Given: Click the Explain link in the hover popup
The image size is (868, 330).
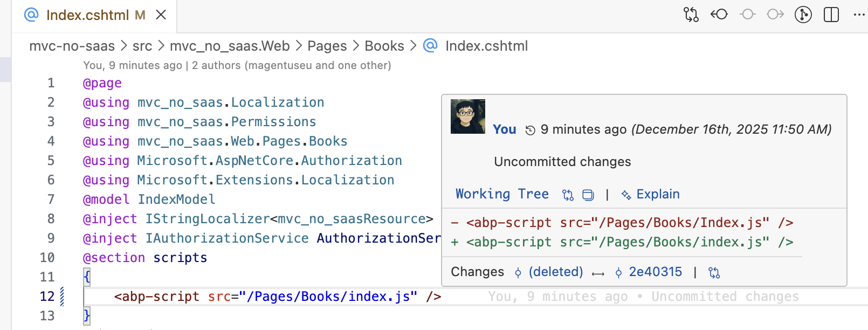Looking at the screenshot, I should click(x=657, y=194).
